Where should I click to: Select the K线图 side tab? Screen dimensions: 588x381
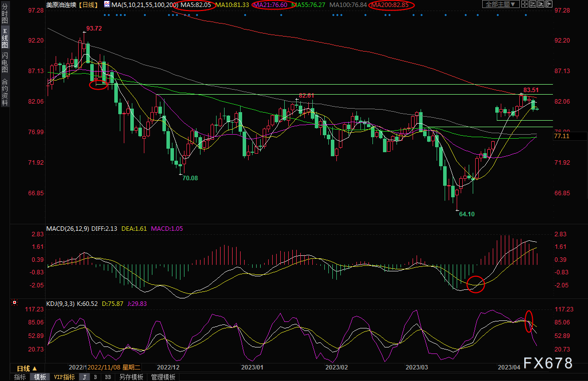(x=5, y=38)
